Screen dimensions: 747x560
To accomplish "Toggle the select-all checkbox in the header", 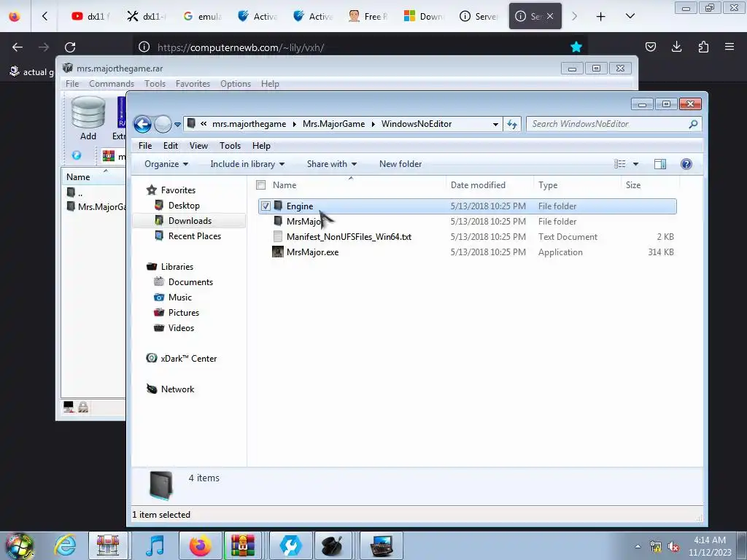I will point(260,184).
